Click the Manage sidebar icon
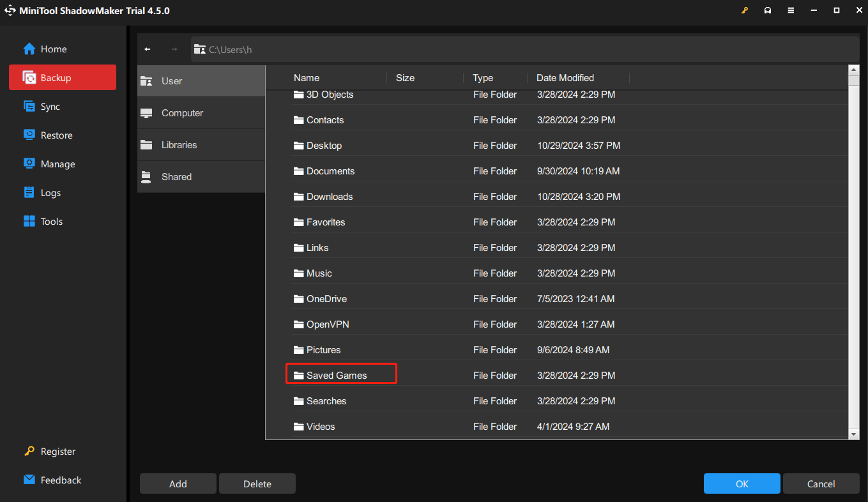This screenshot has height=502, width=868. click(29, 164)
